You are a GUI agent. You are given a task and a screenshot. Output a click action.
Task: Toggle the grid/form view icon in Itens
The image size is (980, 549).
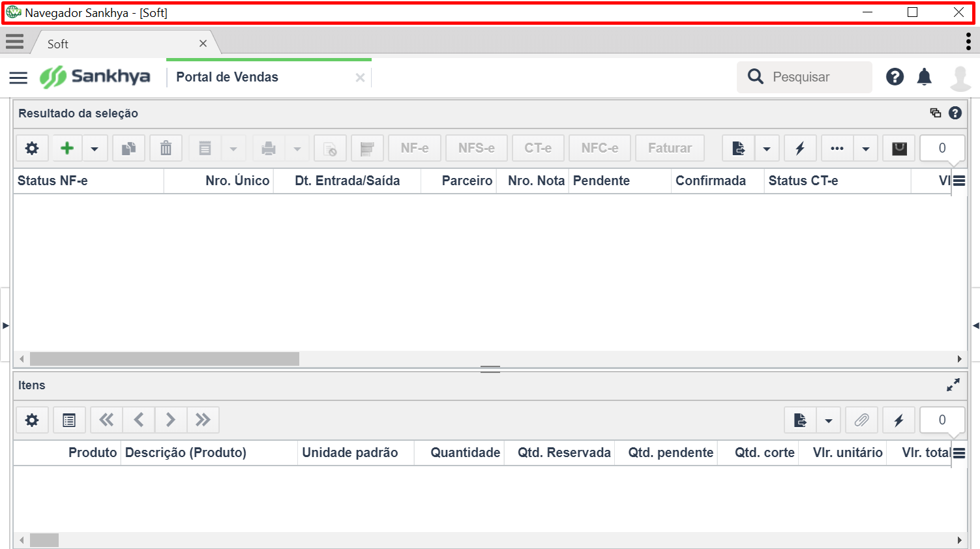pyautogui.click(x=69, y=420)
